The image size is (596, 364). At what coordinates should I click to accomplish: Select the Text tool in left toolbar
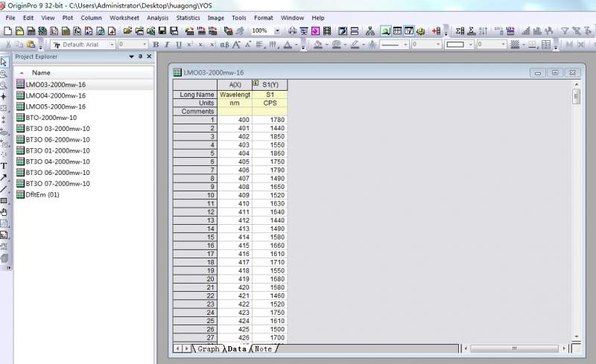point(4,166)
